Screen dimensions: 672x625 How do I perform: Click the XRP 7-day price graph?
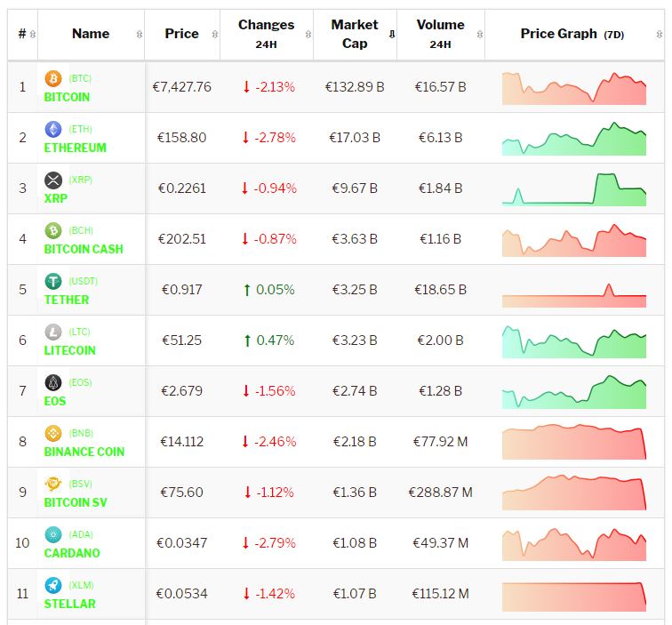573,188
